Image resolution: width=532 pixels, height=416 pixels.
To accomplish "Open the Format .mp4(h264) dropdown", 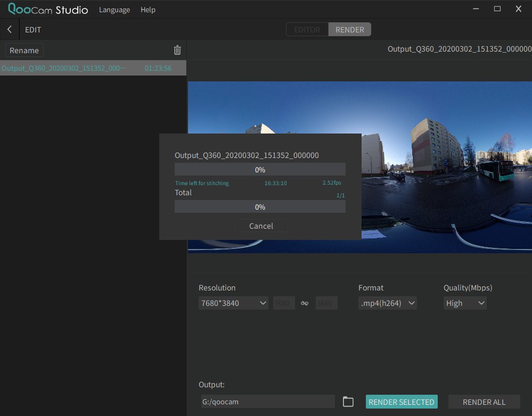I will click(388, 303).
